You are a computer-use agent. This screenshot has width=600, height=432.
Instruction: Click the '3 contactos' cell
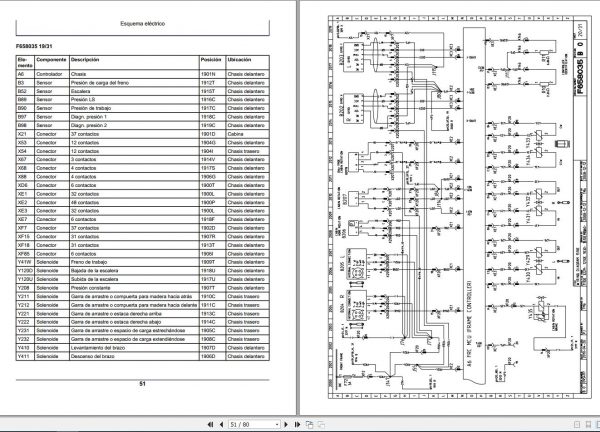tap(134, 160)
